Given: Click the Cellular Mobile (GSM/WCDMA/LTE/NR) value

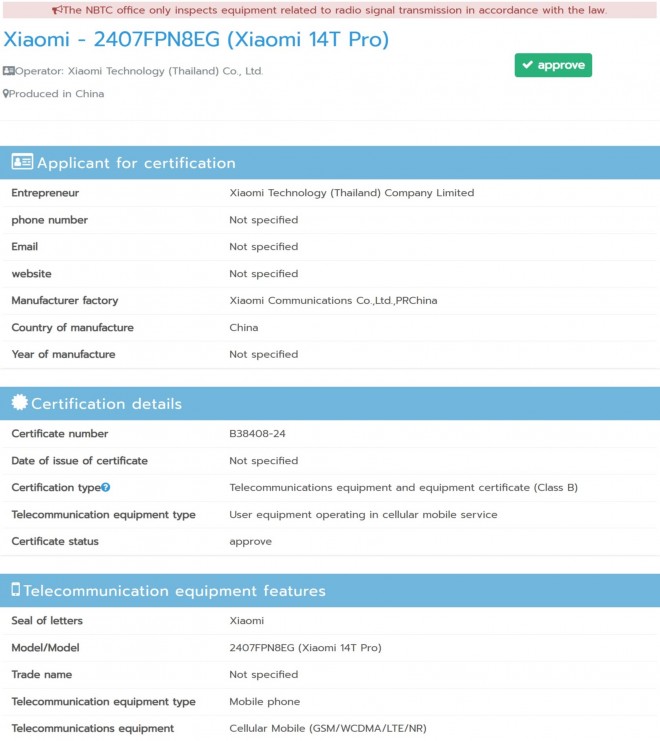Looking at the screenshot, I should click(328, 728).
